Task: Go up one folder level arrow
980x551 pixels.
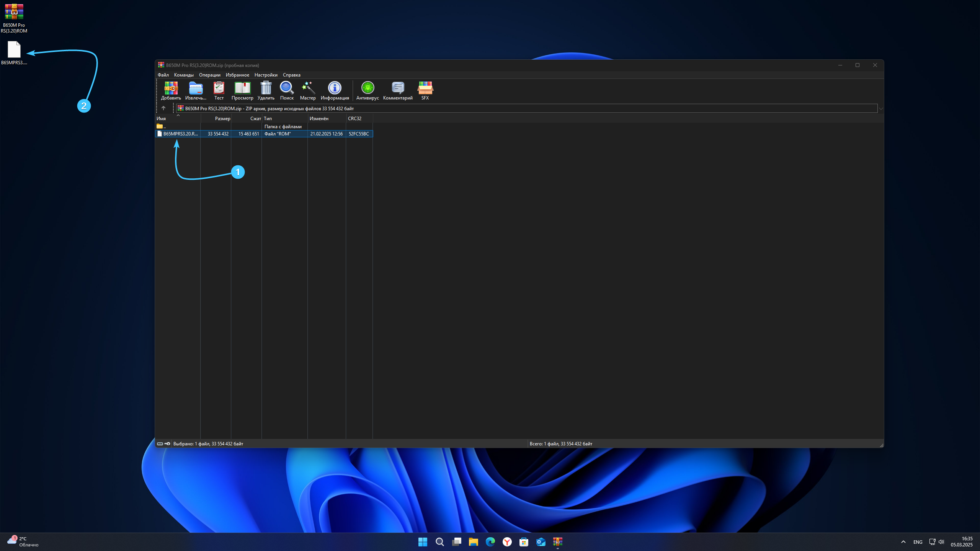Action: point(163,108)
